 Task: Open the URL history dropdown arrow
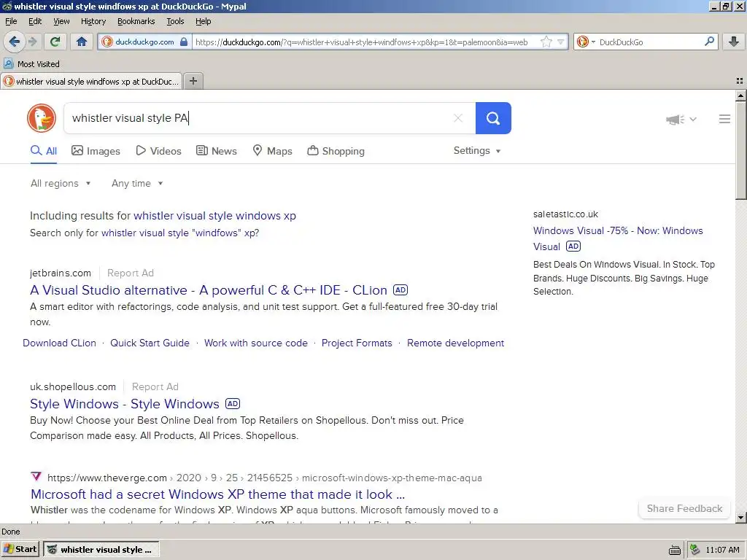click(561, 42)
